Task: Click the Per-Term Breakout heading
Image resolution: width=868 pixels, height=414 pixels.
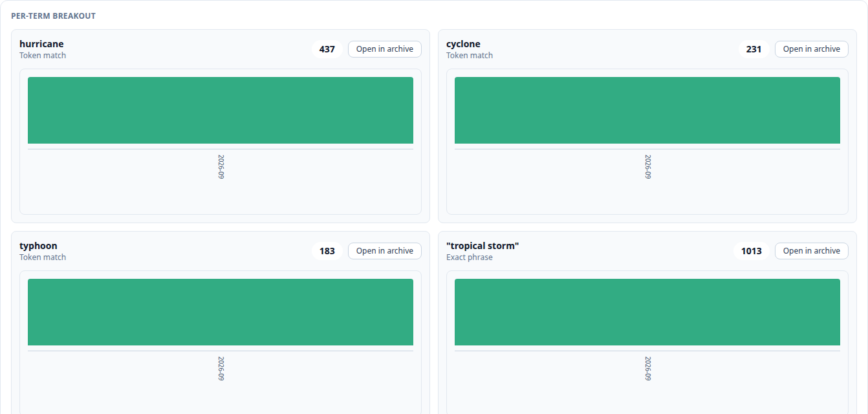Action: tap(53, 16)
